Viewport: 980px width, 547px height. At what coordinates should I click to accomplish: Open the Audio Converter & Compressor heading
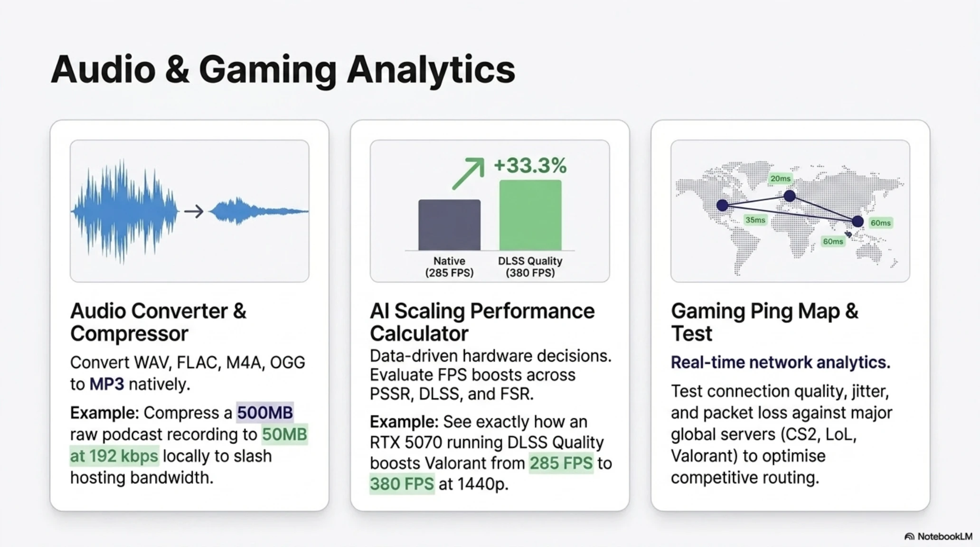click(159, 322)
